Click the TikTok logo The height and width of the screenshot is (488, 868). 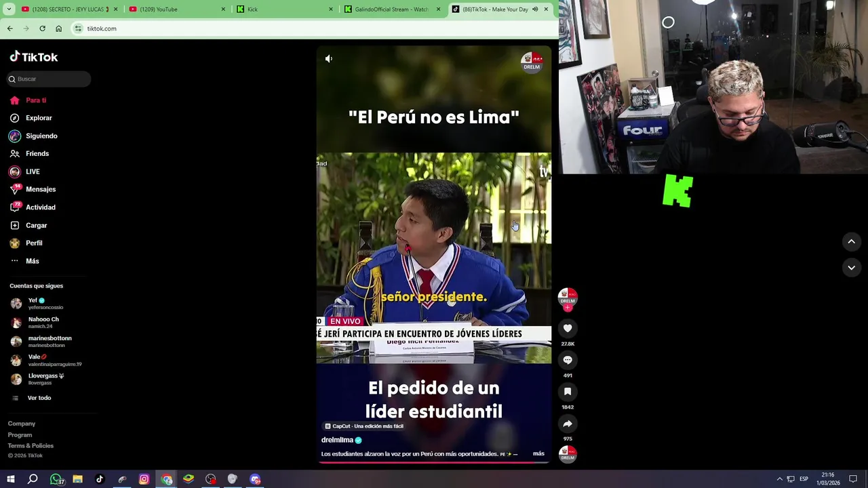34,57
